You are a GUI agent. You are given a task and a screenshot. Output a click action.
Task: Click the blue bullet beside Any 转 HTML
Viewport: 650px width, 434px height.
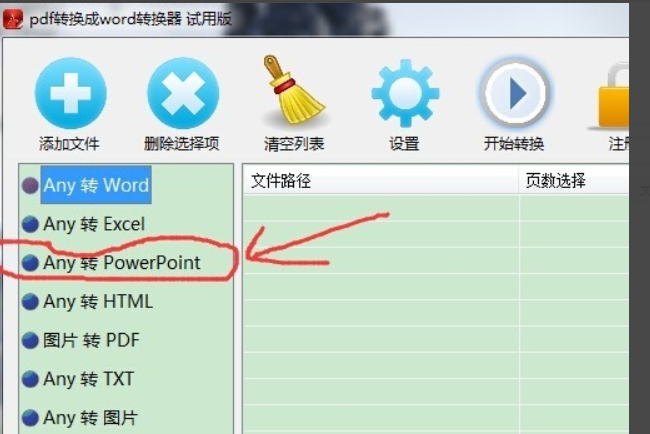(30, 302)
